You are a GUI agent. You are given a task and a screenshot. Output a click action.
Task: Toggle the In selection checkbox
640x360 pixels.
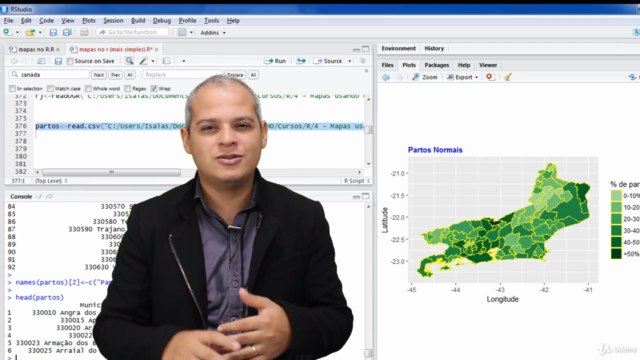[x=13, y=89]
